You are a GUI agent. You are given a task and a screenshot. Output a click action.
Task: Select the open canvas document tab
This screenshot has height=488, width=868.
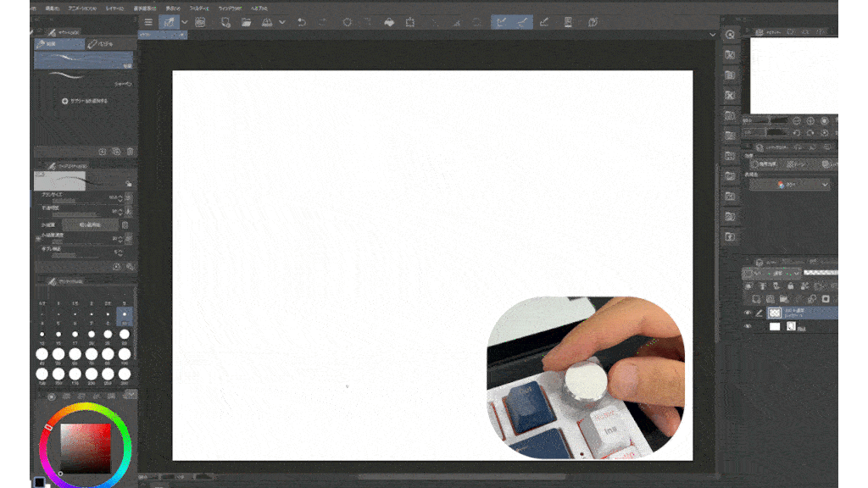[x=162, y=34]
